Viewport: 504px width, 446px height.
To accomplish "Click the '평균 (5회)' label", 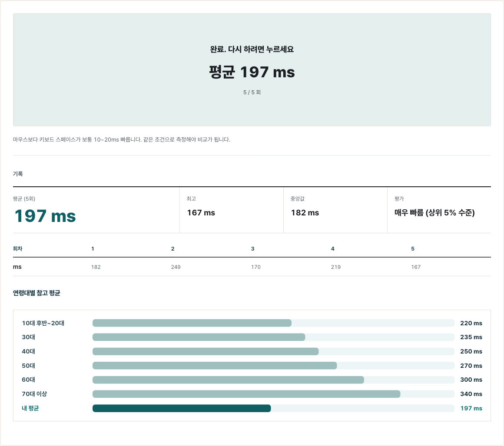I will [24, 198].
